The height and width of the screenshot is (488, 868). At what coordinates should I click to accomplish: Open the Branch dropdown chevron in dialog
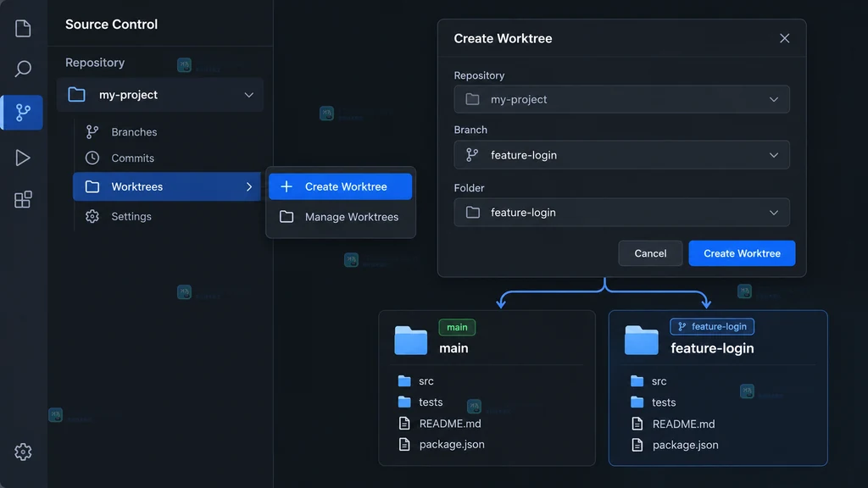pyautogui.click(x=773, y=156)
